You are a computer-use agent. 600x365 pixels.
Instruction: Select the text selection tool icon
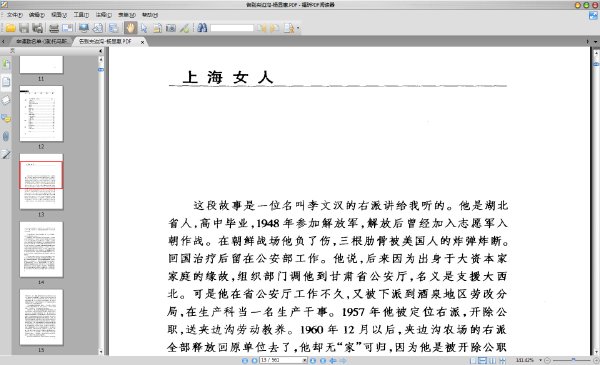tap(157, 28)
